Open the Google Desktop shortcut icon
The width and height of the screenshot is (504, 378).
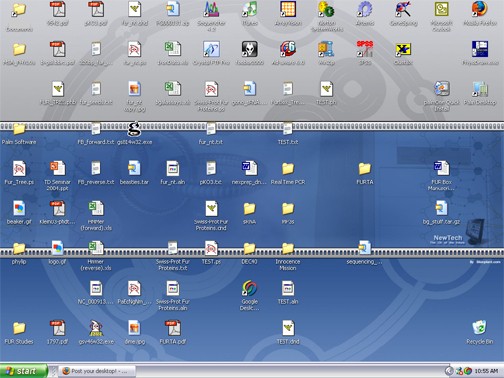[250, 288]
